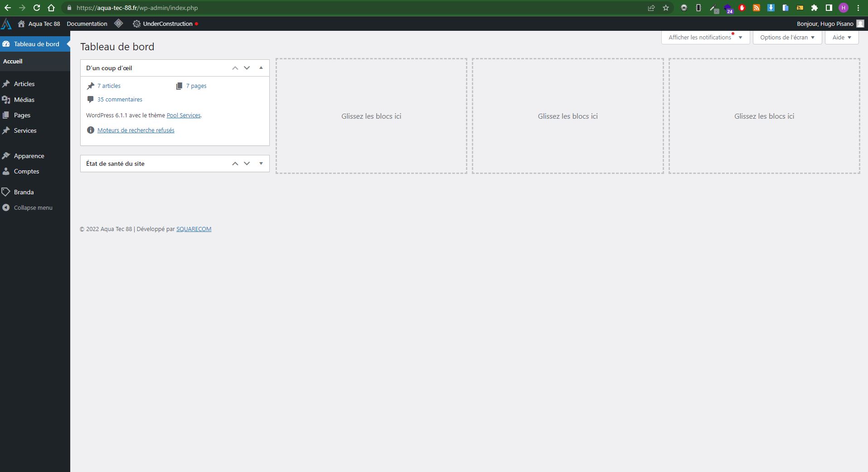
Task: Open the Médias menu item
Action: (x=24, y=100)
